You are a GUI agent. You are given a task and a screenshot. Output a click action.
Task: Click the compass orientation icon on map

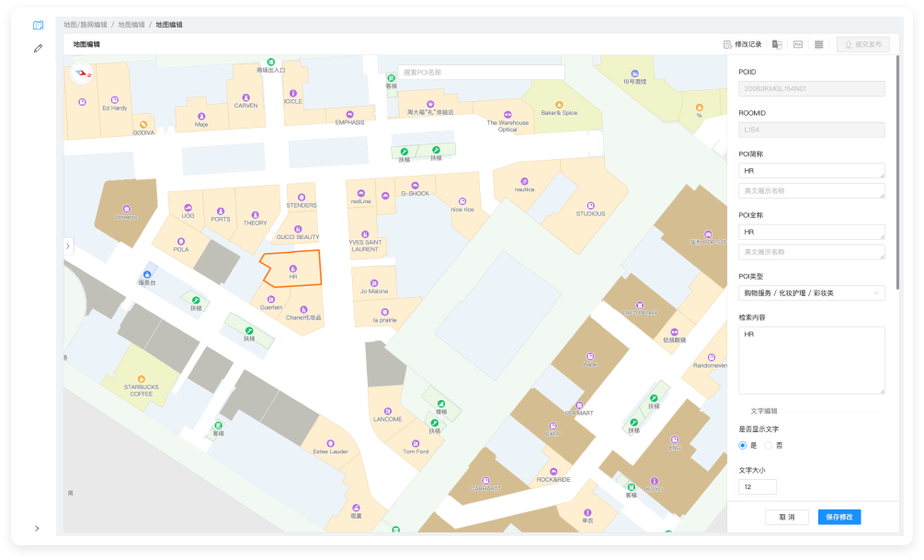coord(82,73)
